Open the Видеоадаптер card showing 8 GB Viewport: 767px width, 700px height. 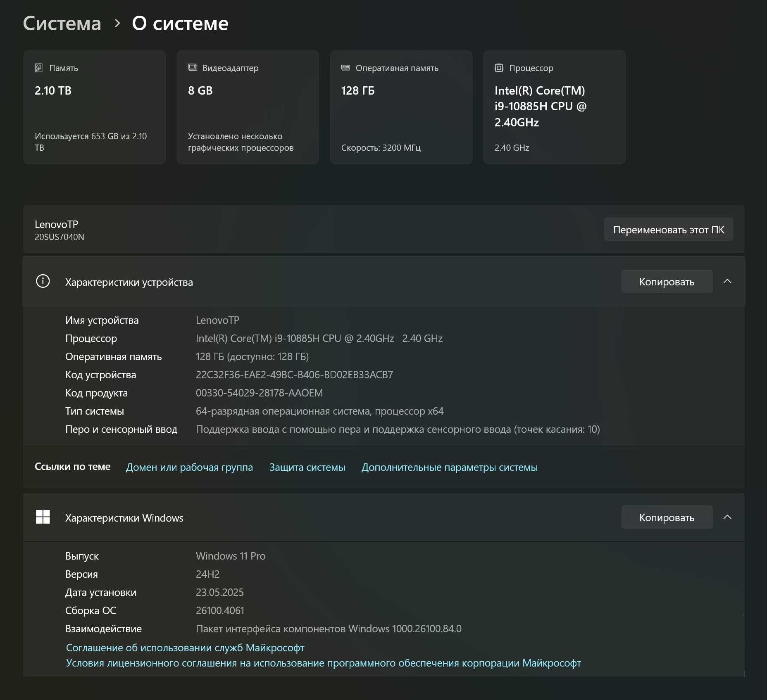point(248,107)
